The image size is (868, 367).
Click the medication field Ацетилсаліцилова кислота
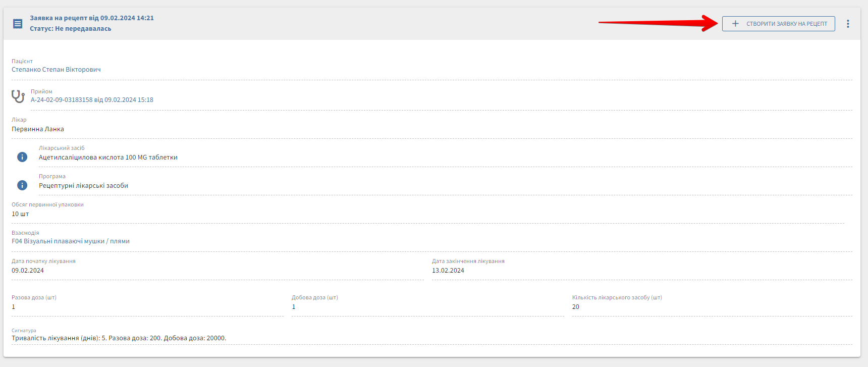108,158
